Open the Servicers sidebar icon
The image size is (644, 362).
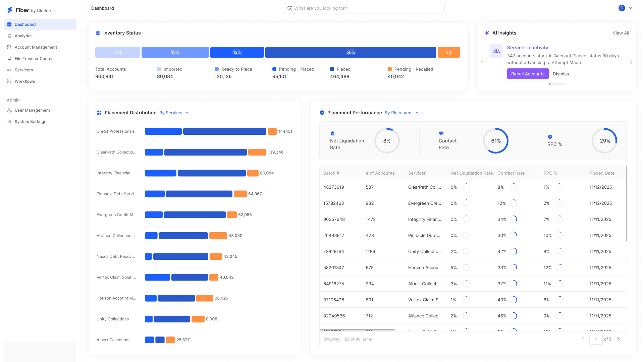point(9,70)
